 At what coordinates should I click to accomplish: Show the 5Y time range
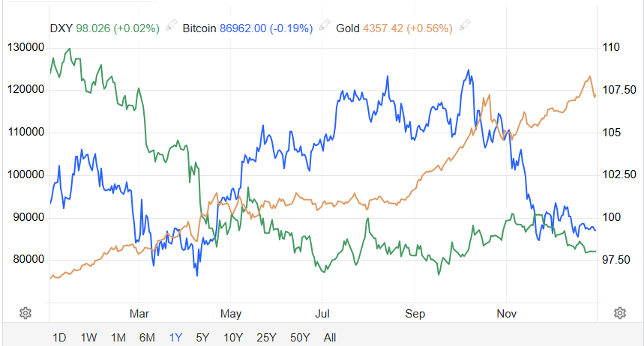click(x=202, y=337)
